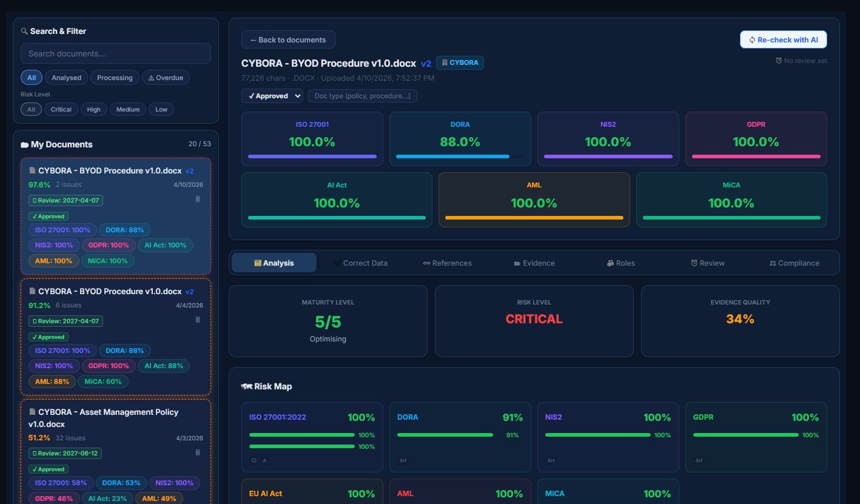
Task: Filter by Critical risk level
Action: click(x=61, y=110)
